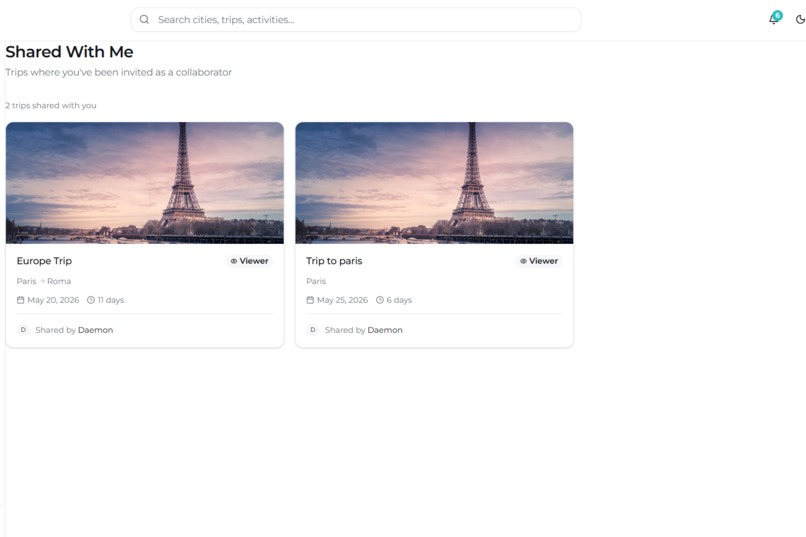Open the Europe Trip cover image
This screenshot has height=537, width=806.
click(x=144, y=182)
